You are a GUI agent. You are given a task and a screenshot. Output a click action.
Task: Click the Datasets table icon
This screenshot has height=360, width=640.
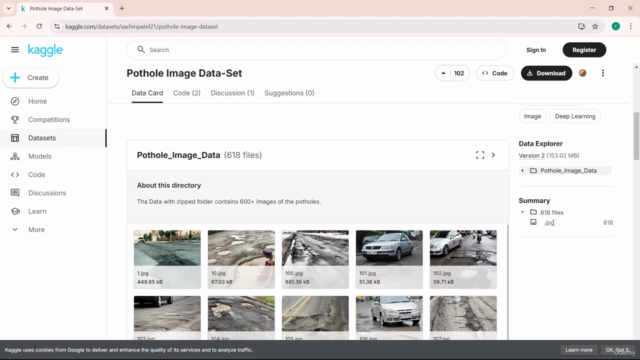click(15, 138)
